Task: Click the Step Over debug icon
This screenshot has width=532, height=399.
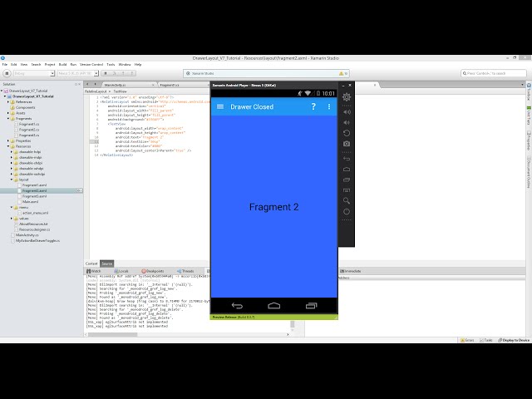Action: click(x=115, y=73)
